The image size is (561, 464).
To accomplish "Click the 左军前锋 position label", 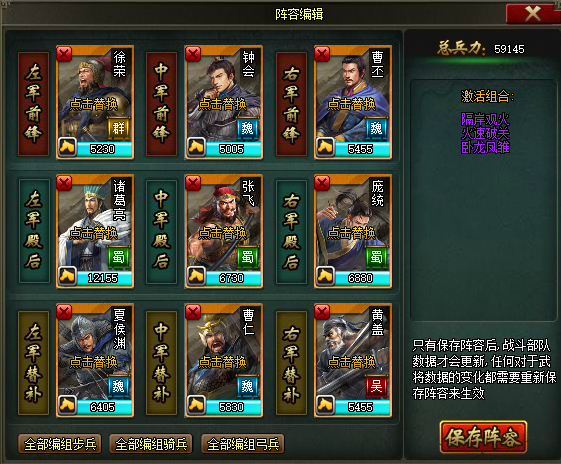I will click(x=33, y=104).
